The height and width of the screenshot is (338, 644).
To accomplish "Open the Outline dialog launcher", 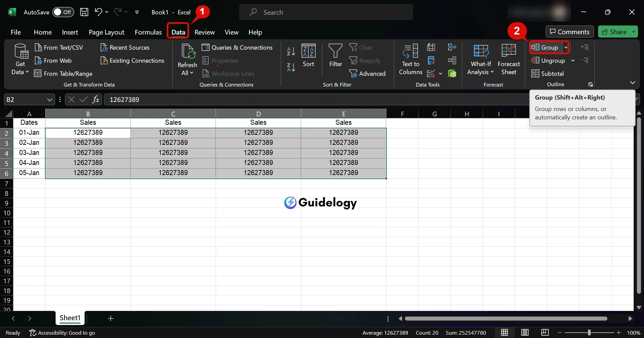I will click(591, 84).
